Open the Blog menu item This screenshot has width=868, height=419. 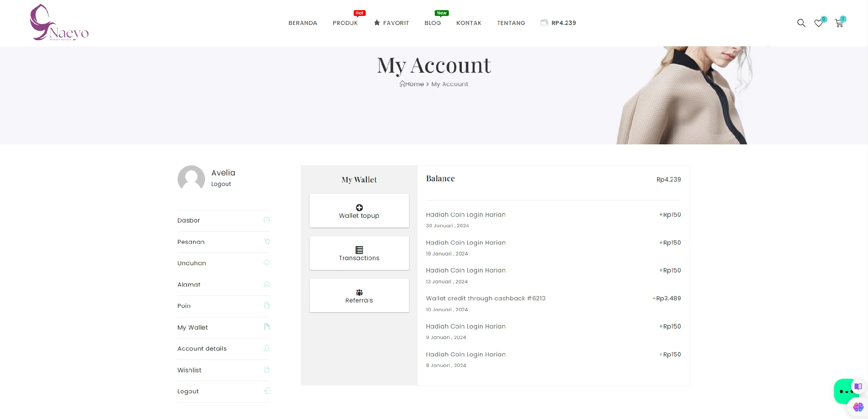(x=433, y=23)
